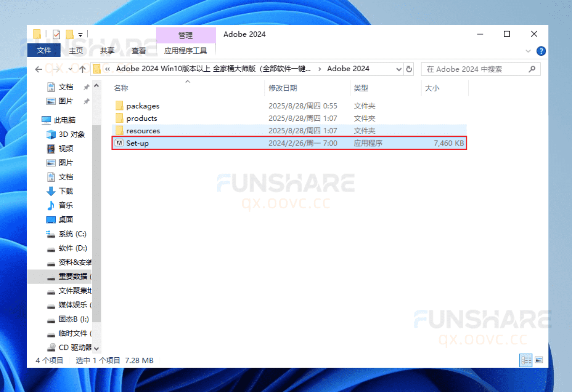Open the resources folder
Screen dimensions: 572x392
(x=143, y=130)
